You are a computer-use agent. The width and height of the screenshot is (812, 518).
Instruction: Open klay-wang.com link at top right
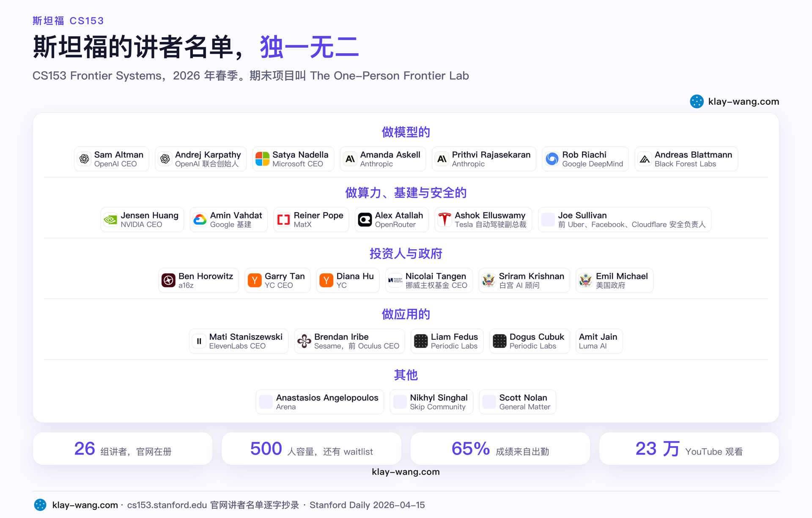tap(743, 101)
